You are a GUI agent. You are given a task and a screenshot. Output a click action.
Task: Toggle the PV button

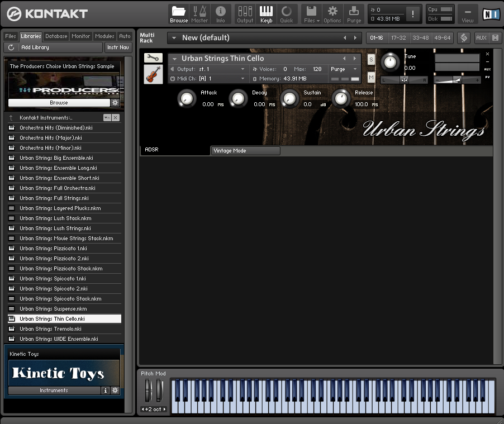pyautogui.click(x=488, y=77)
